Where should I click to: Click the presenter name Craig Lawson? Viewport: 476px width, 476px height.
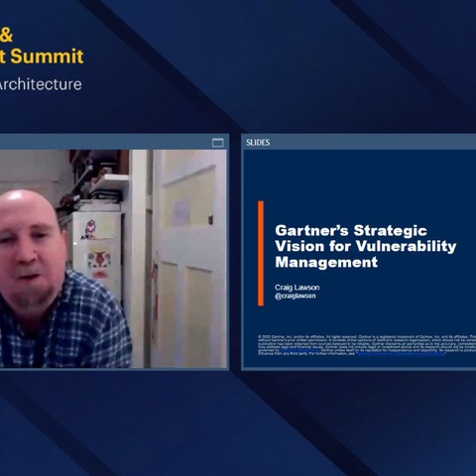click(x=297, y=288)
